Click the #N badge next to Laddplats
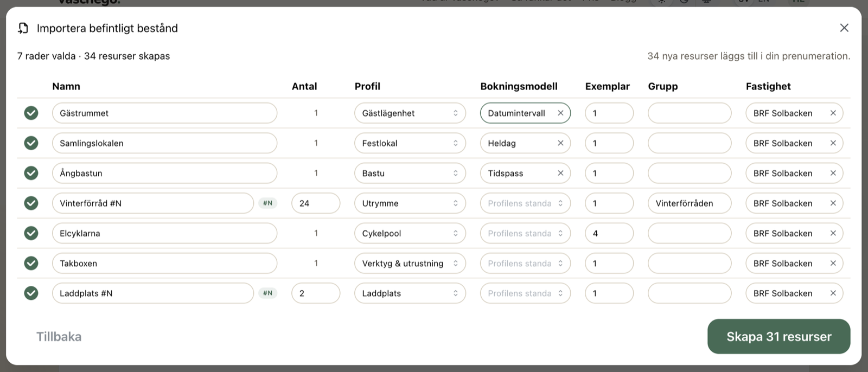Screen dimensions: 868x372 click(x=268, y=293)
